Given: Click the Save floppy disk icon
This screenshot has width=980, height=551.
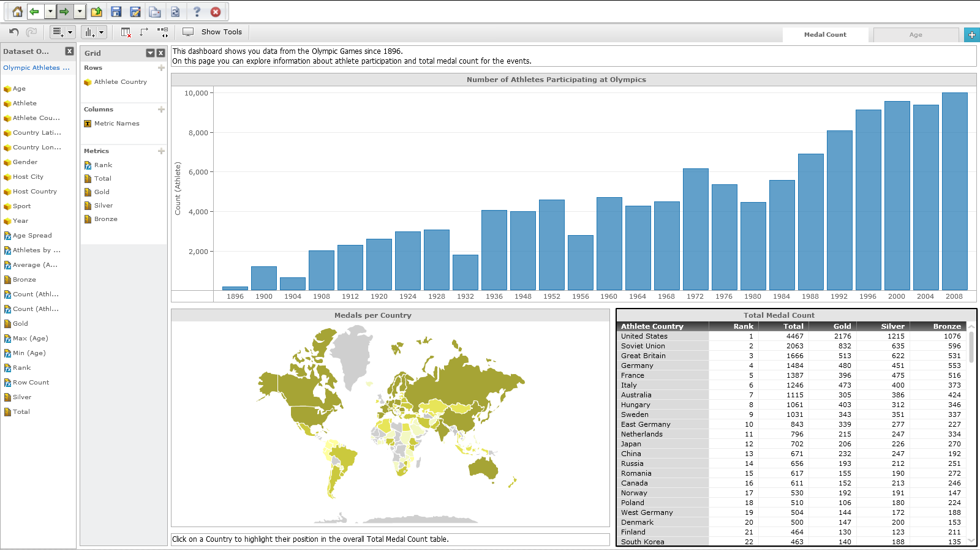Looking at the screenshot, I should coord(116,12).
